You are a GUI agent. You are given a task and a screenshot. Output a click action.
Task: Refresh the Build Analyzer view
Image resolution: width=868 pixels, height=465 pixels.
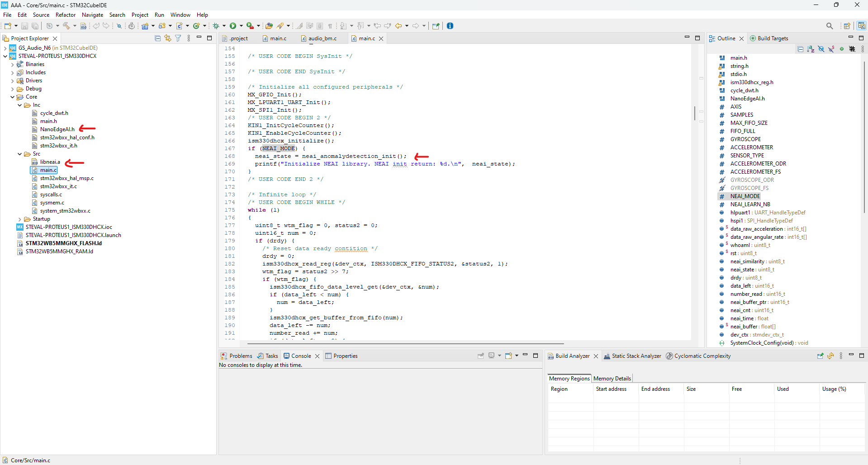click(x=830, y=356)
